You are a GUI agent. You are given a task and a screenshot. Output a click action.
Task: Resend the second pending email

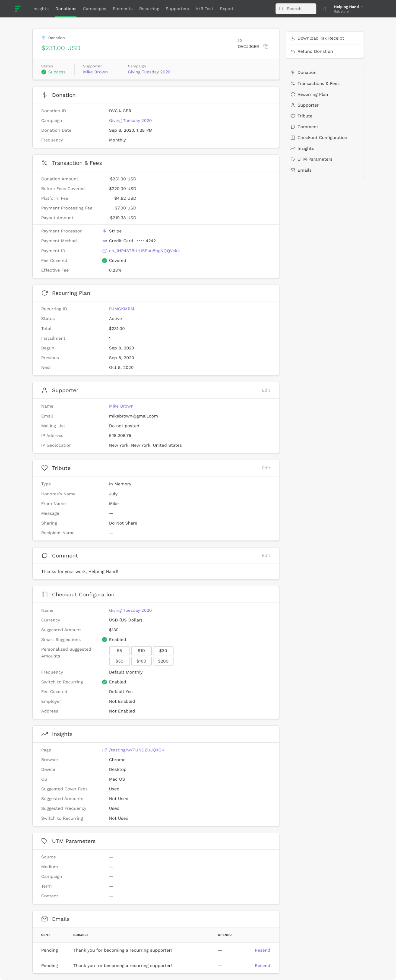click(262, 965)
